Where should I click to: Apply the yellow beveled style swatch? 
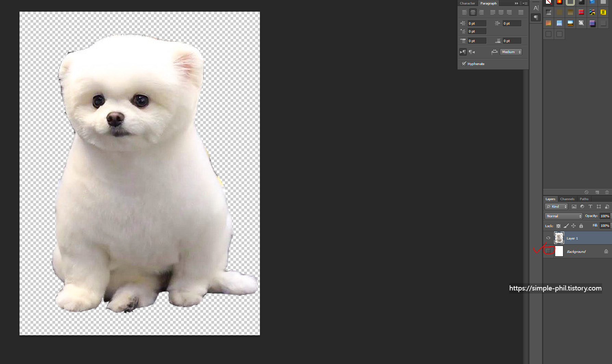(x=603, y=12)
